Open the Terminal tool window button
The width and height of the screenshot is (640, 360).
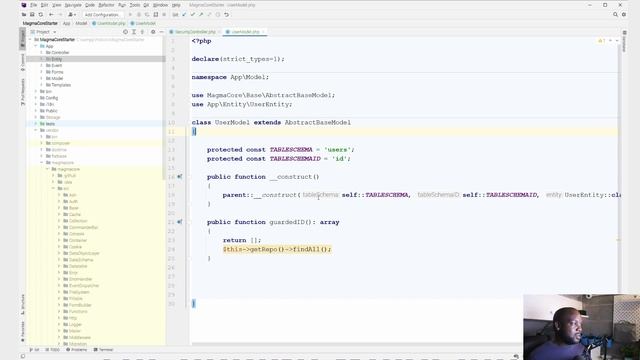[x=104, y=350]
